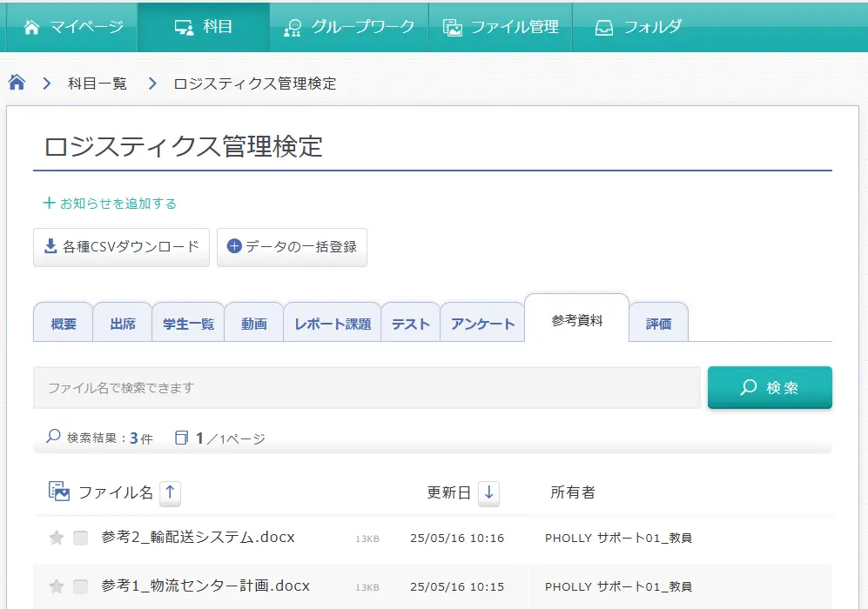The height and width of the screenshot is (609, 868).
Task: Click お知らせを追加する link
Action: coord(110,204)
